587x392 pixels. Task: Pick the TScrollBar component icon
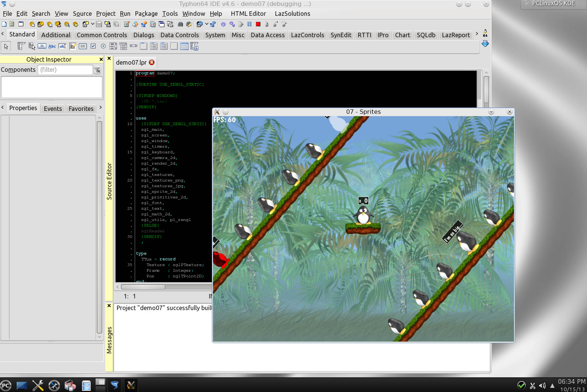click(134, 46)
